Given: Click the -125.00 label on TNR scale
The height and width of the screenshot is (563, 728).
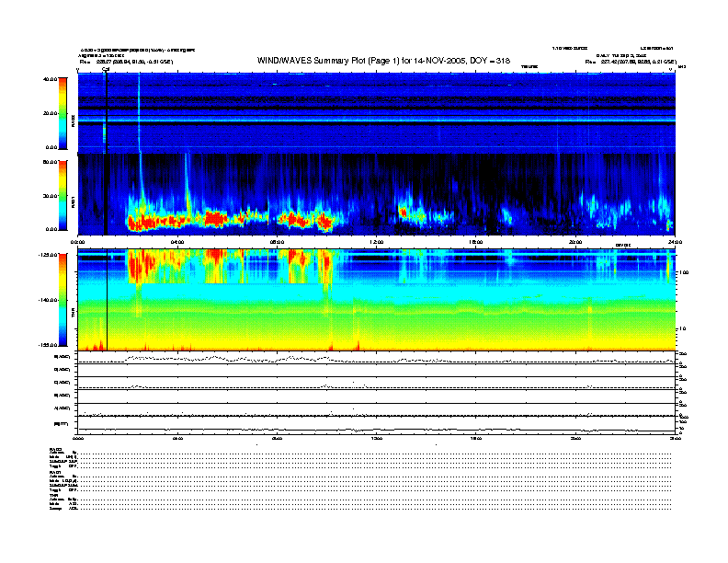Looking at the screenshot, I should point(49,255).
